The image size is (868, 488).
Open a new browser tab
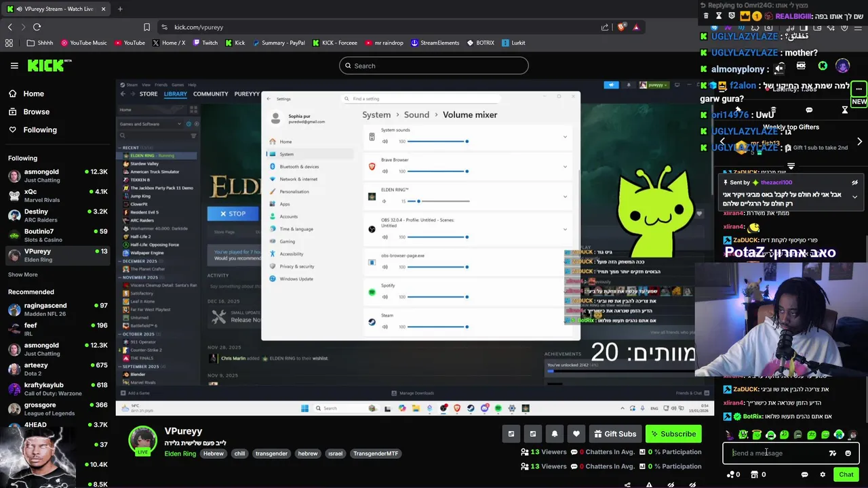pyautogui.click(x=120, y=9)
